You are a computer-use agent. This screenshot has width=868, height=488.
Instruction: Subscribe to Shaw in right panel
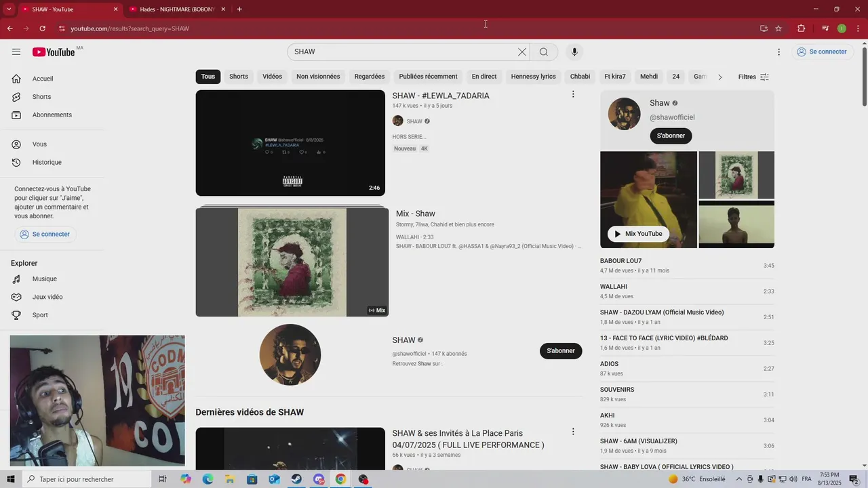(671, 136)
